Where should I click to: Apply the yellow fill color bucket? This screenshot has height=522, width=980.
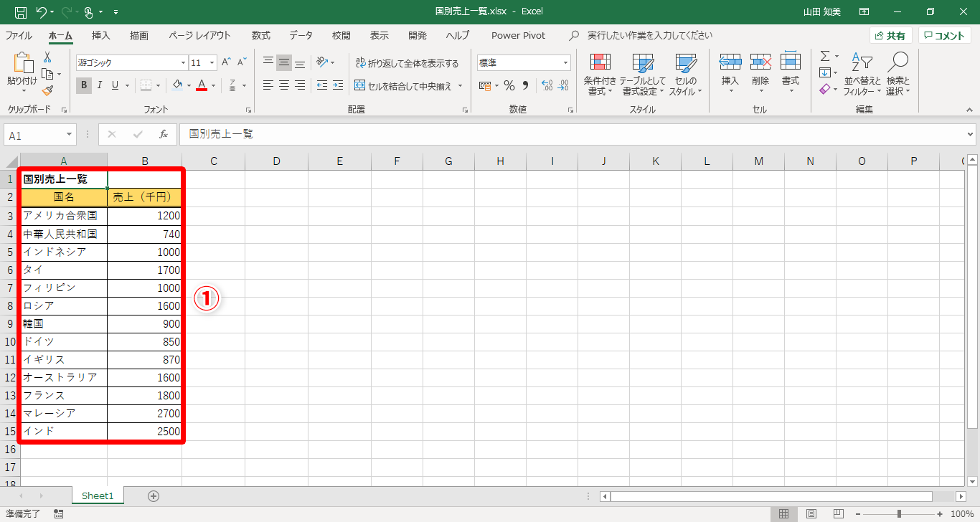pos(177,85)
